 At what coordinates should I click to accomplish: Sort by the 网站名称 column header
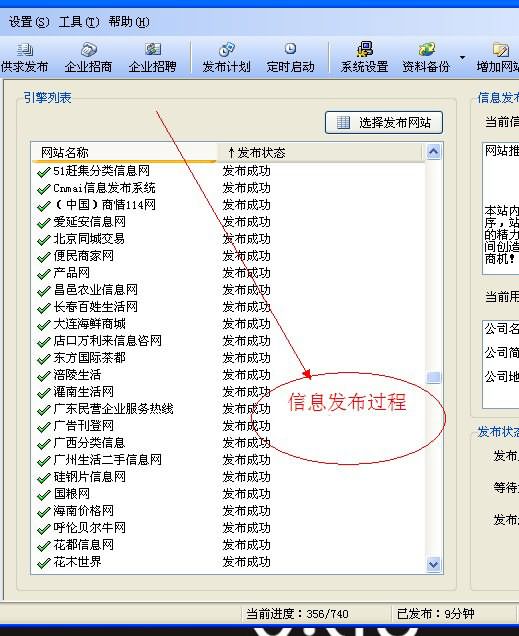tap(124, 153)
